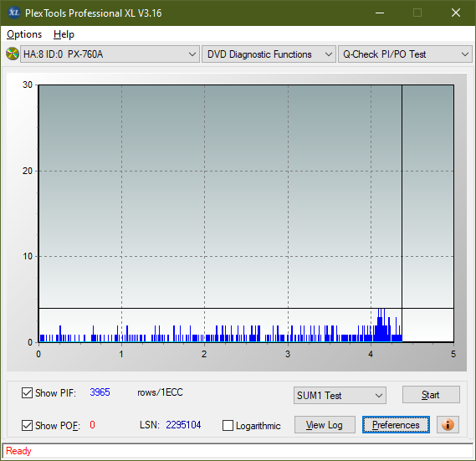Open the Help menu
Image resolution: width=476 pixels, height=461 pixels.
pos(64,34)
